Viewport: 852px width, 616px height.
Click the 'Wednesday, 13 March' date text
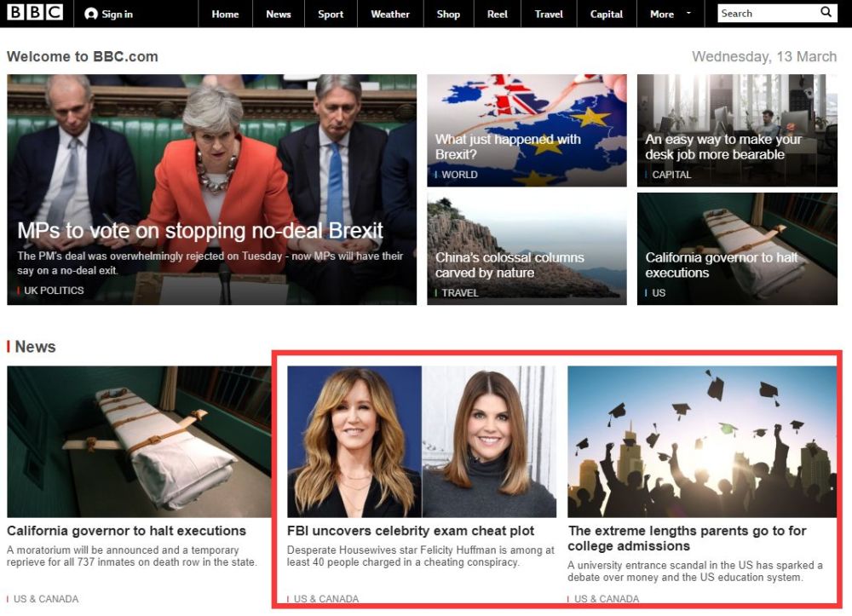764,56
